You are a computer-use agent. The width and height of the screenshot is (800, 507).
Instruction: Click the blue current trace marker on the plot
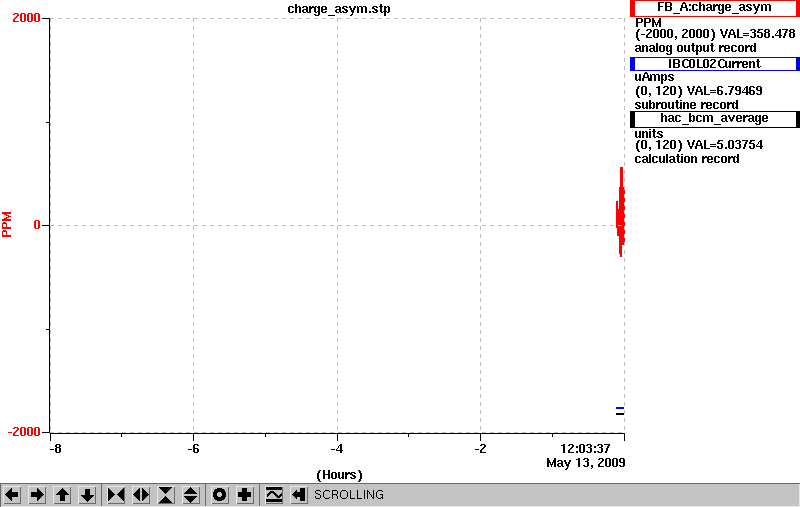coord(620,408)
